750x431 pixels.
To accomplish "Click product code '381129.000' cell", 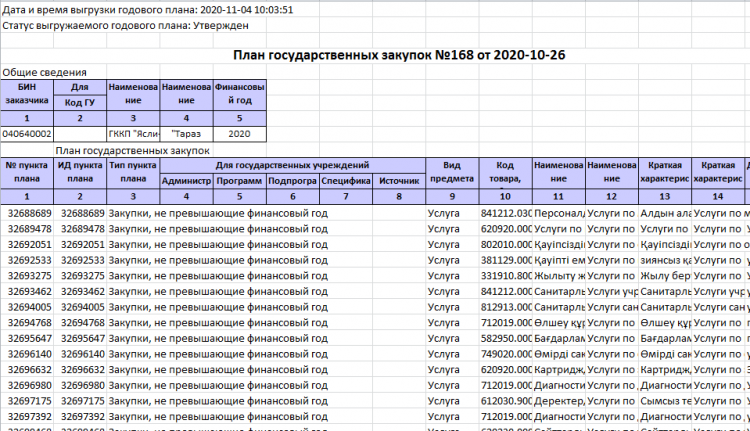I will coord(506,260).
